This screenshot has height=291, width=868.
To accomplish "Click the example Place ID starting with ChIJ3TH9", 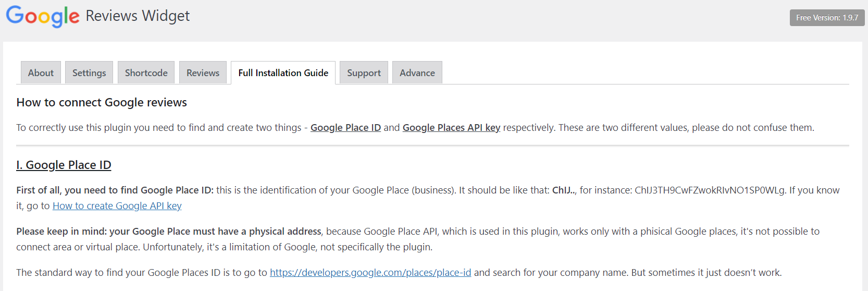I will [x=710, y=190].
